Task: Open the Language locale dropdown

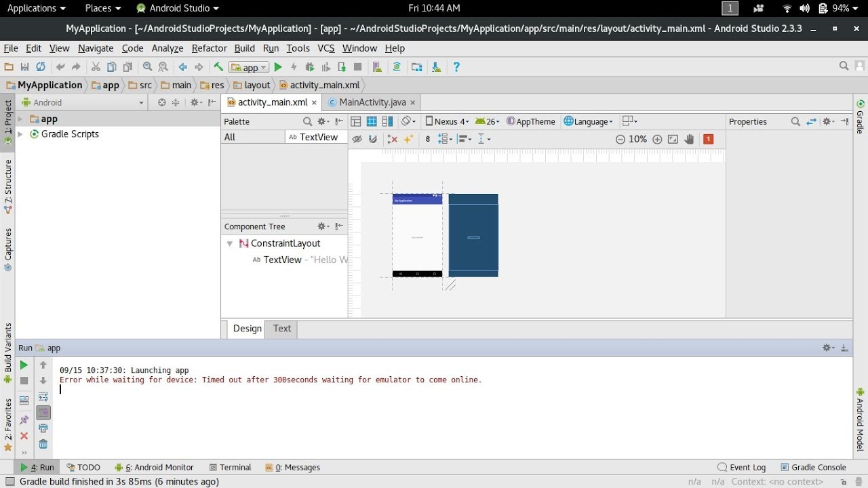Action: tap(588, 121)
